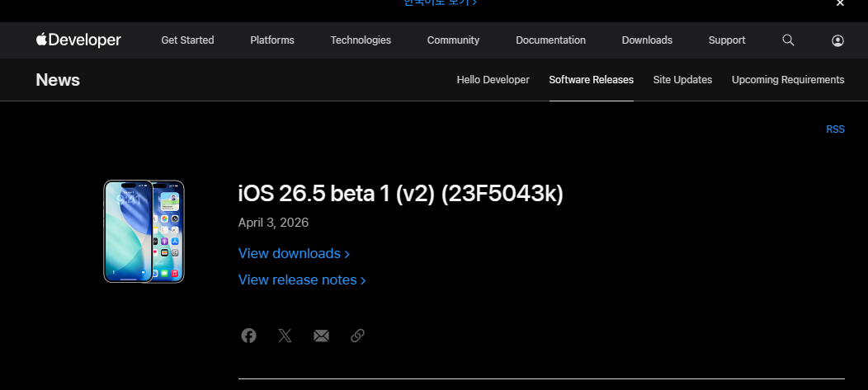Open the Documentation menu
The width and height of the screenshot is (868, 390).
tap(551, 40)
